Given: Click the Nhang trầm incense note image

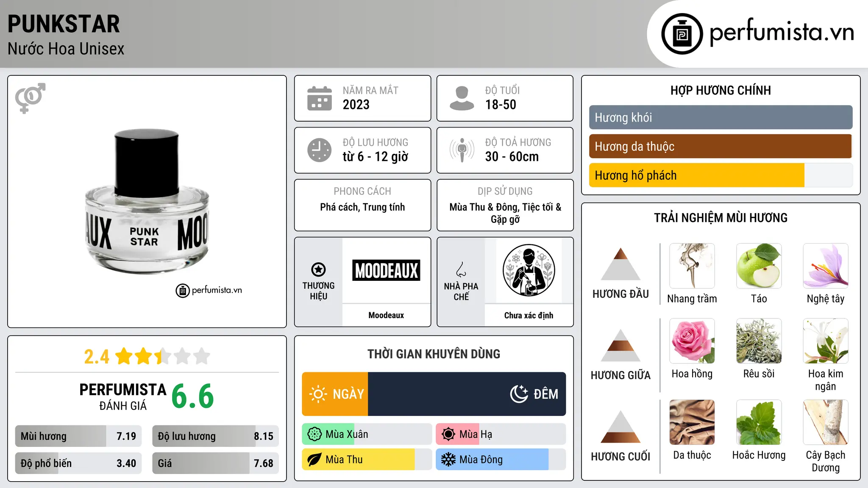Looking at the screenshot, I should pyautogui.click(x=692, y=266).
